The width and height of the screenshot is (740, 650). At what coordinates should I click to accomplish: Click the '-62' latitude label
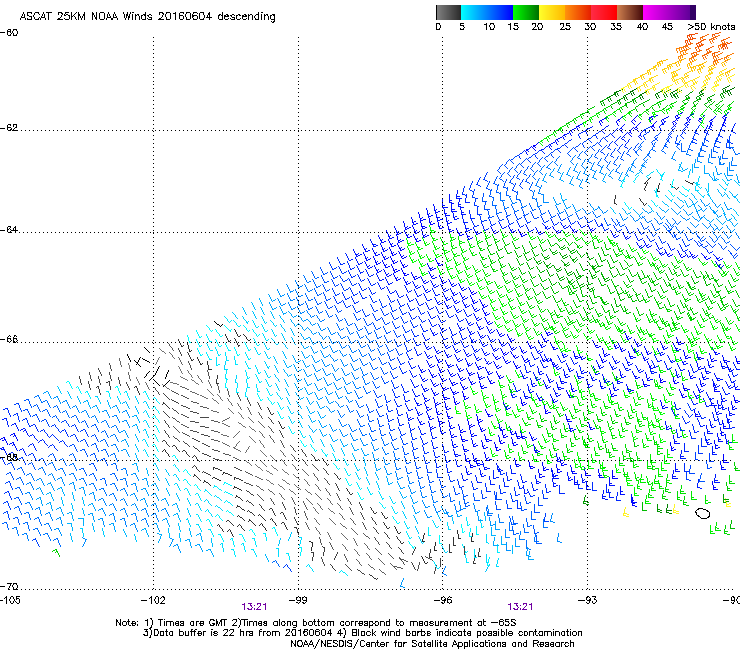[9, 128]
